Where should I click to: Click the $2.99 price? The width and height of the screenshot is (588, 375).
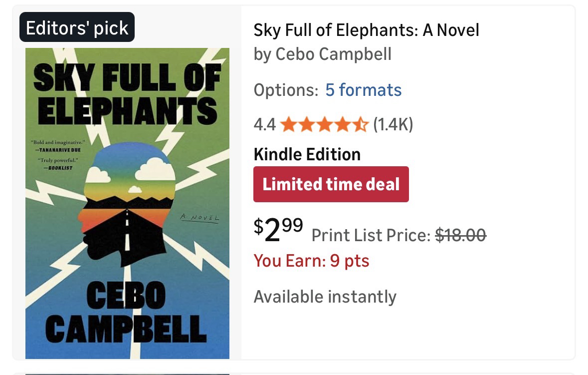click(278, 229)
